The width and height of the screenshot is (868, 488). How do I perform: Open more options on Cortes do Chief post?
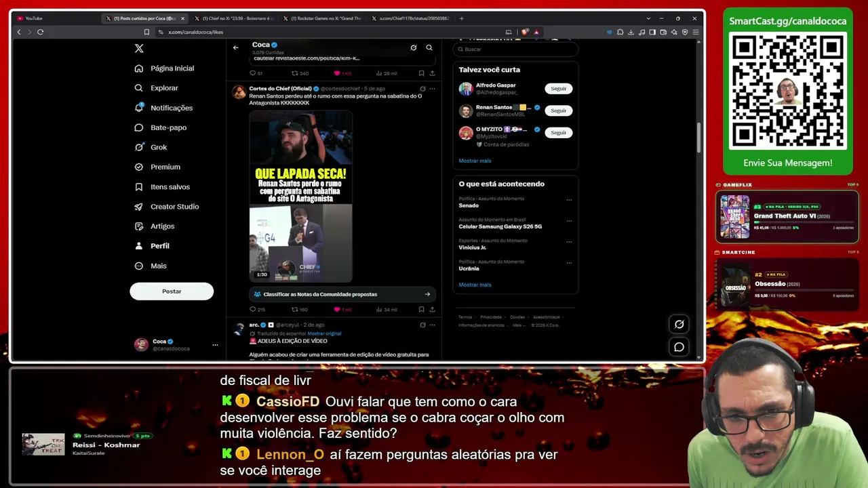point(432,89)
